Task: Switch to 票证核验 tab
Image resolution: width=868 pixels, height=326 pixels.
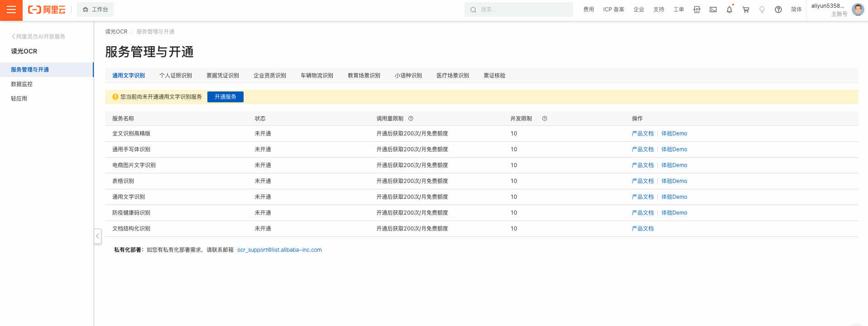Action: click(494, 76)
